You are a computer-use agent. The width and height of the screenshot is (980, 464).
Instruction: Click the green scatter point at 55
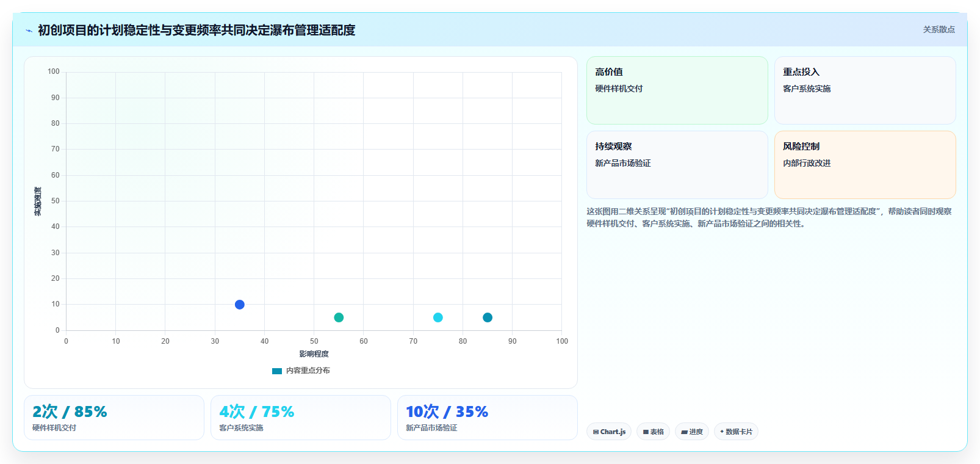(x=339, y=317)
